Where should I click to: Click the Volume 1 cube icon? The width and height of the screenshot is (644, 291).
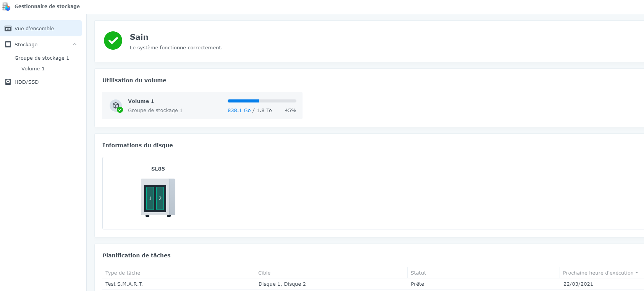coord(116,106)
